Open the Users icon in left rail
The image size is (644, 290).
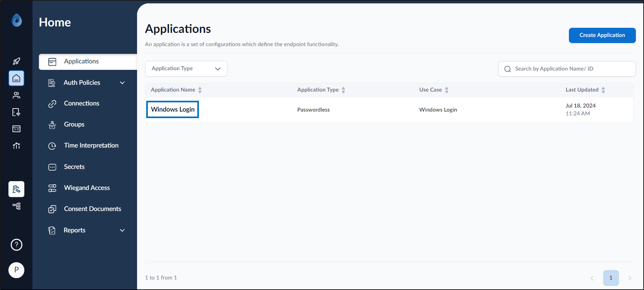pos(16,95)
